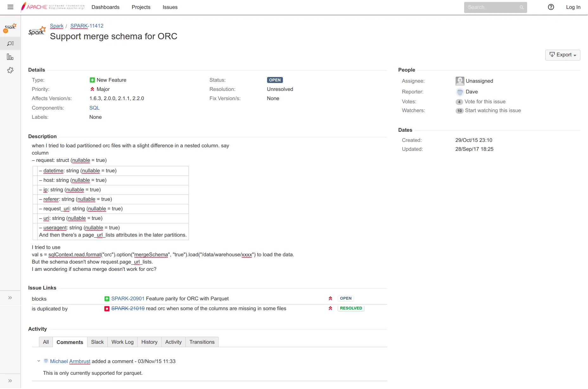The height and width of the screenshot is (389, 588).
Task: Click the Spark logo beside issue title
Action: (x=37, y=31)
